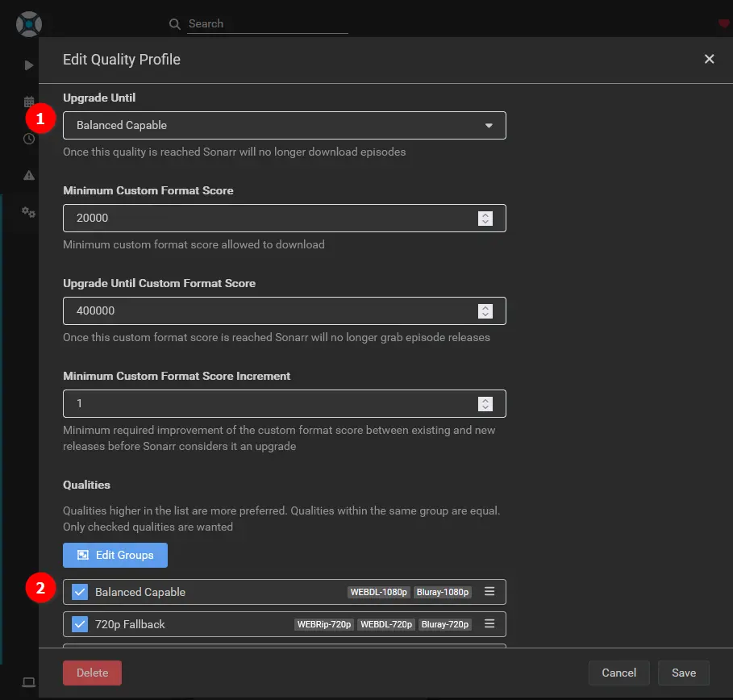The height and width of the screenshot is (700, 733).
Task: Click the WEBDL-720p tag
Action: [x=386, y=624]
